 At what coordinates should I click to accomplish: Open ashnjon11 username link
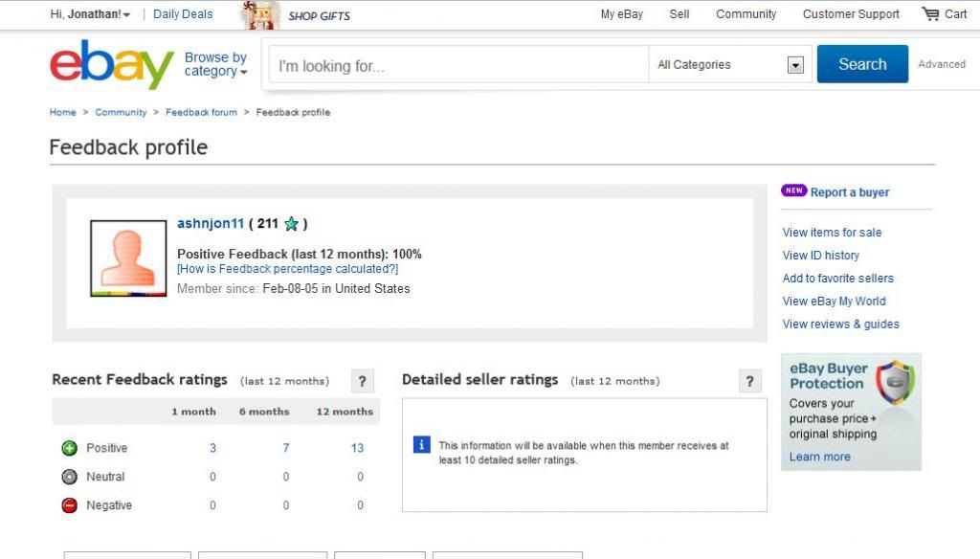point(210,224)
